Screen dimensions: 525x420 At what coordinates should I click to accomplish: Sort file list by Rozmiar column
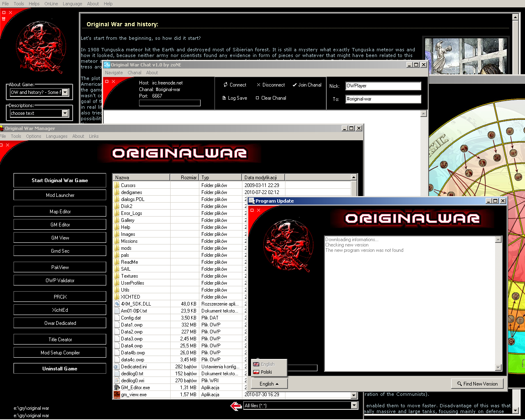[x=185, y=178]
